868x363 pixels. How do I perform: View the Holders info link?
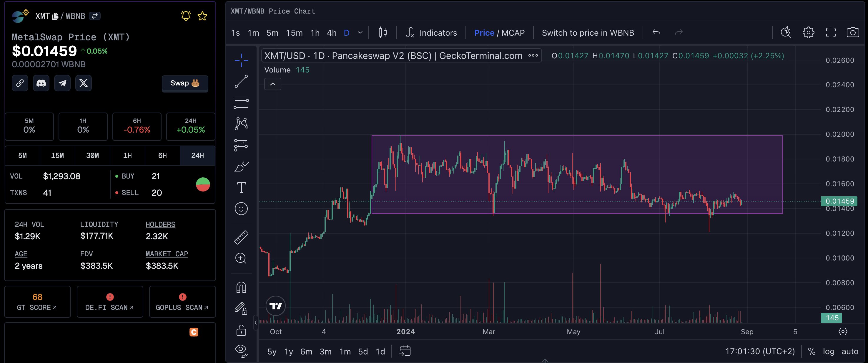(160, 224)
